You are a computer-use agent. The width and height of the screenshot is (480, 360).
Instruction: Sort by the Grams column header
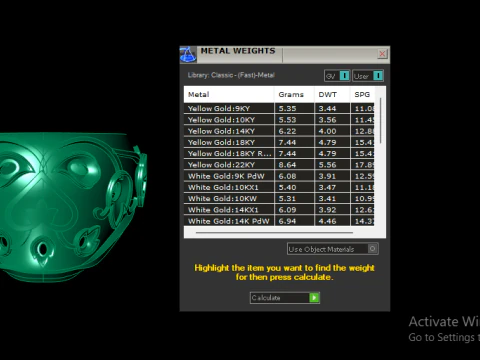[294, 95]
